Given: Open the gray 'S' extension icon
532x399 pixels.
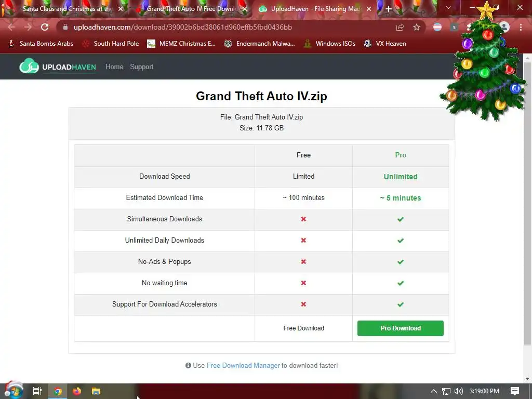Looking at the screenshot, I should (454, 27).
